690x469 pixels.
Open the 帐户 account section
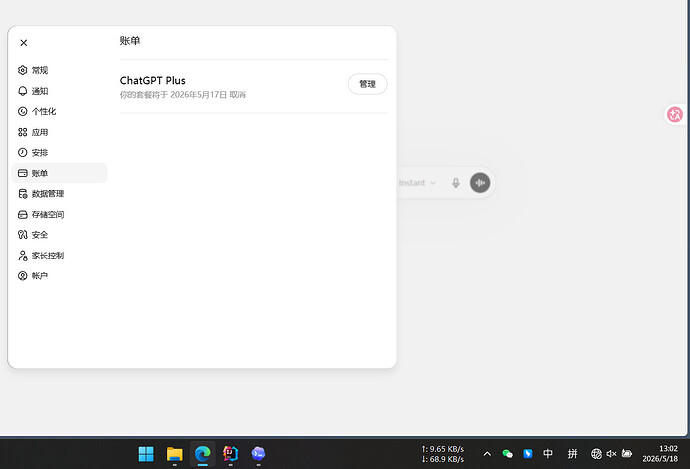click(59, 276)
